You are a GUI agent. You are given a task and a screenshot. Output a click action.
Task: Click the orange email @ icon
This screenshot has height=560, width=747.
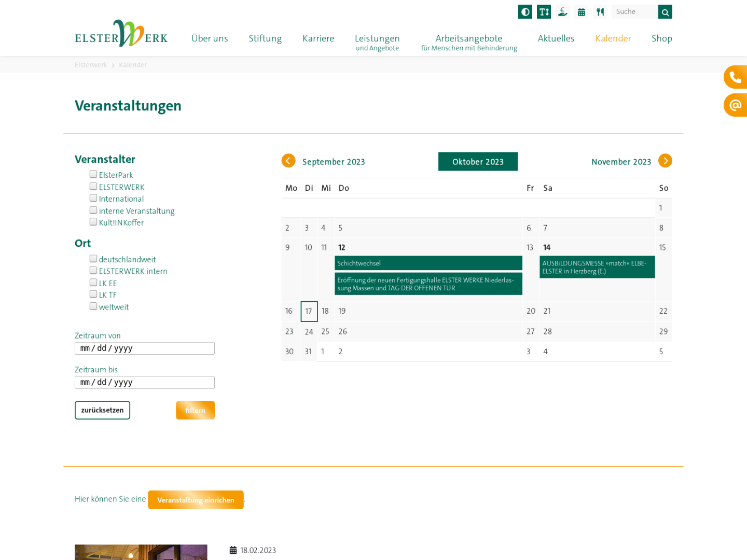(735, 105)
